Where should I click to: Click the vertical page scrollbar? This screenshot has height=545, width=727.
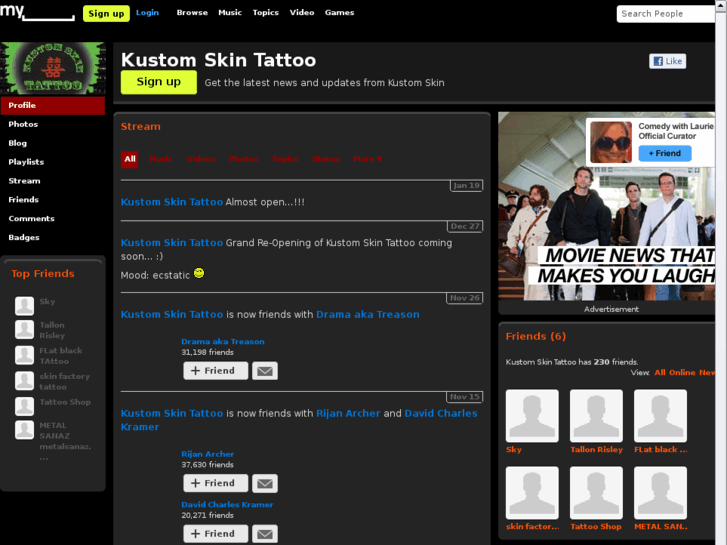[721, 273]
